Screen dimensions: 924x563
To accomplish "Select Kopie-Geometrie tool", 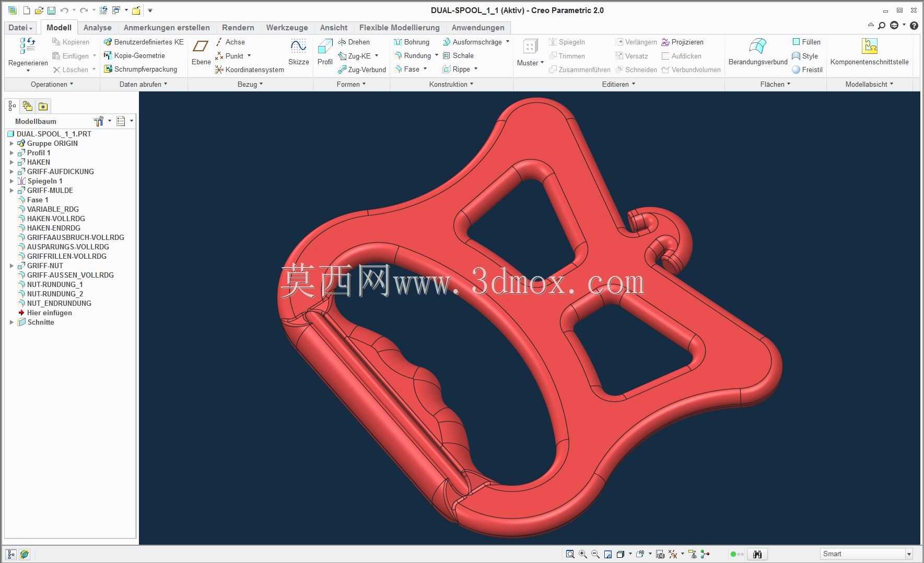I will tap(134, 55).
